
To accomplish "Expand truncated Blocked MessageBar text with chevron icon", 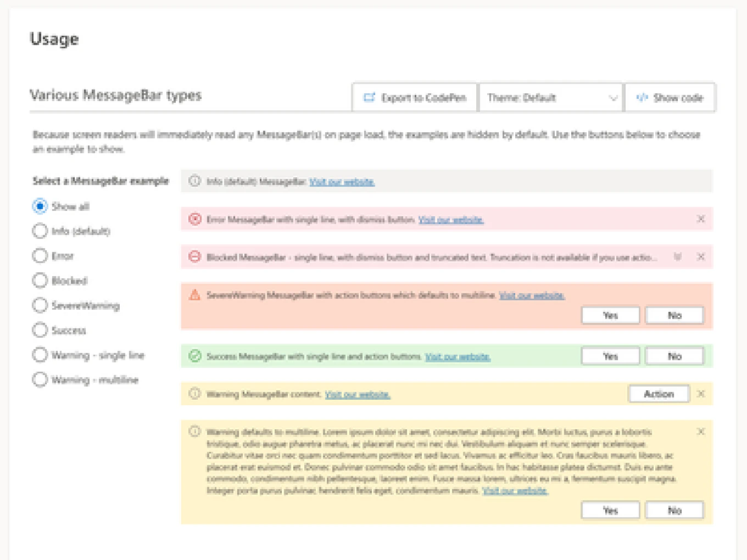I will [x=678, y=256].
